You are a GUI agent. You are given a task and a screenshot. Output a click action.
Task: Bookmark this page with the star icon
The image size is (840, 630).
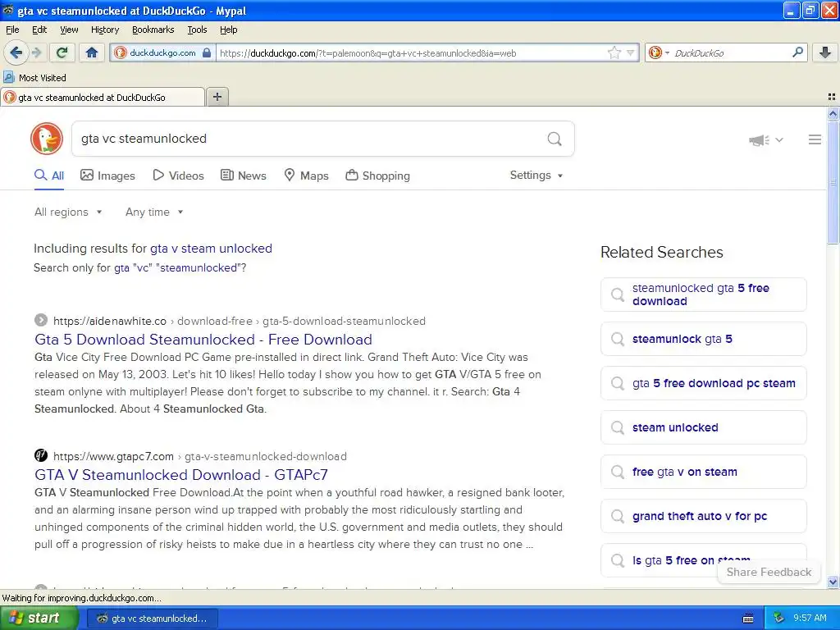[614, 52]
